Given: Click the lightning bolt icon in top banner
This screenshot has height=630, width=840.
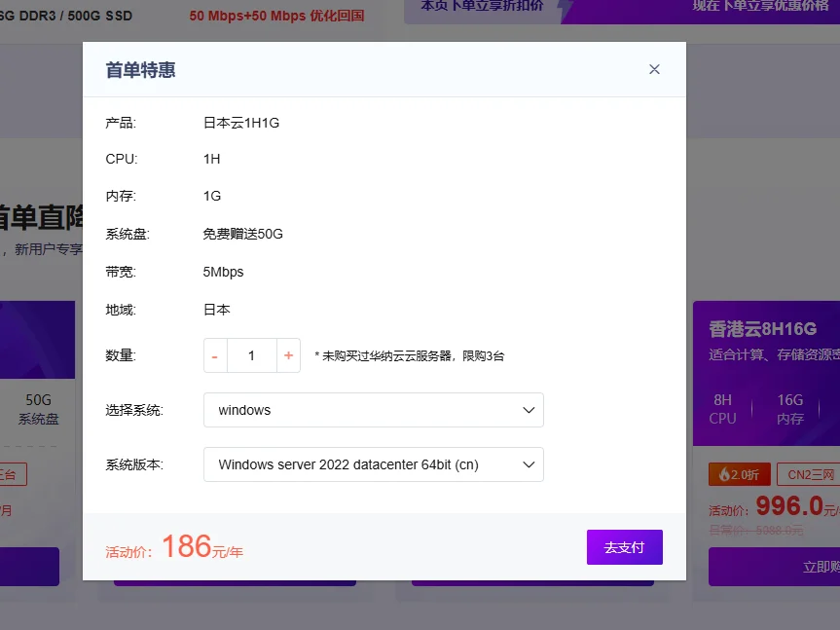Looking at the screenshot, I should point(566,8).
